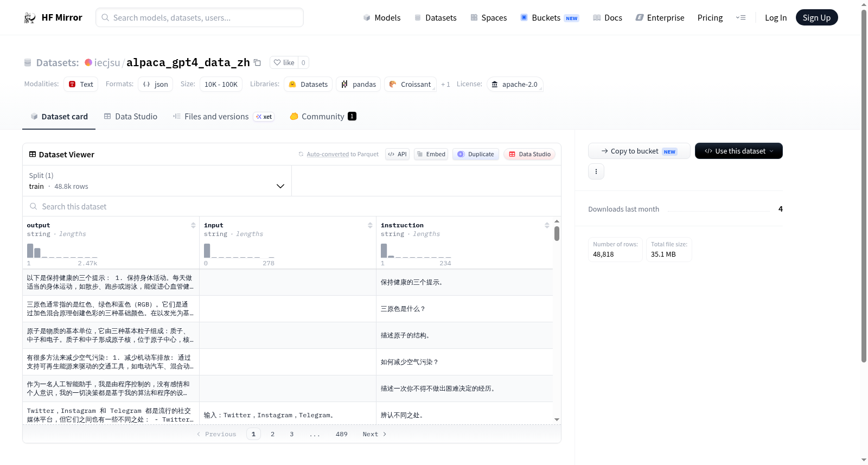Open Models in the navigation bar

pos(382,18)
